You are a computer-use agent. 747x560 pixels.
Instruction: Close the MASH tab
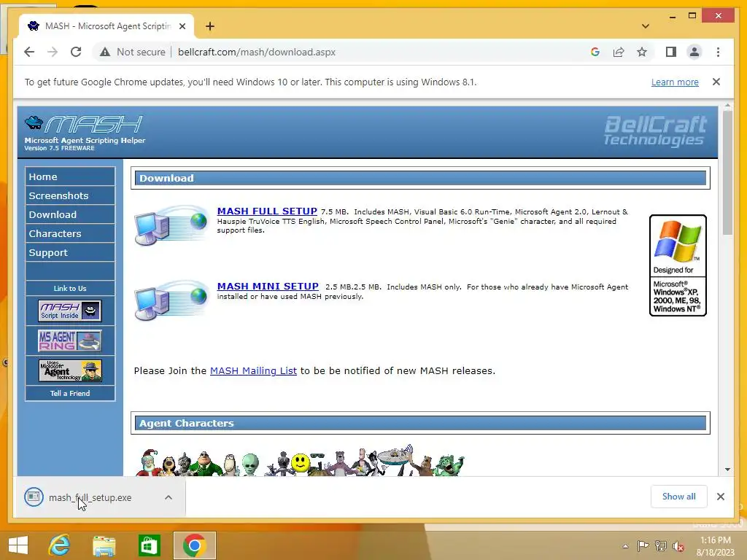[x=182, y=26]
